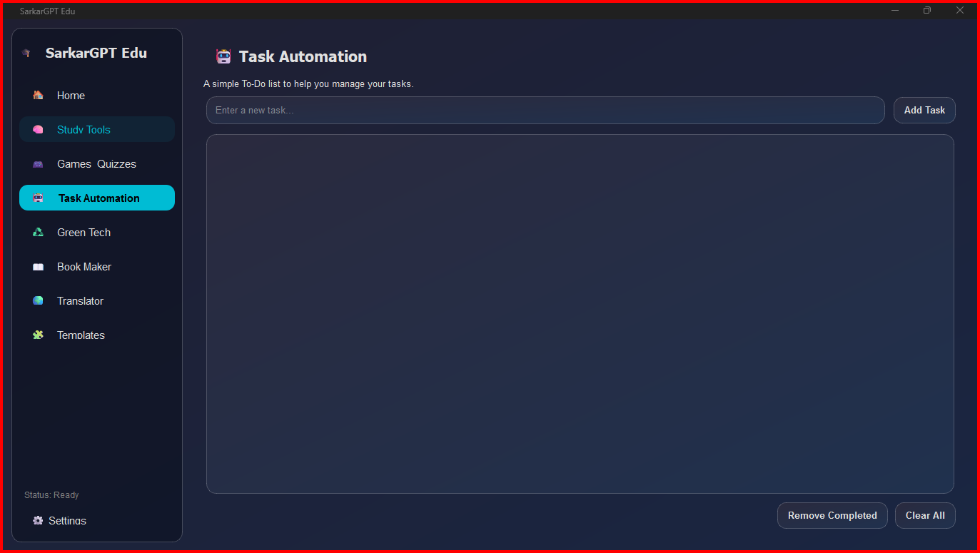Click the recycle icon beside Green Tech
Screen dimensions: 980x553
point(38,232)
